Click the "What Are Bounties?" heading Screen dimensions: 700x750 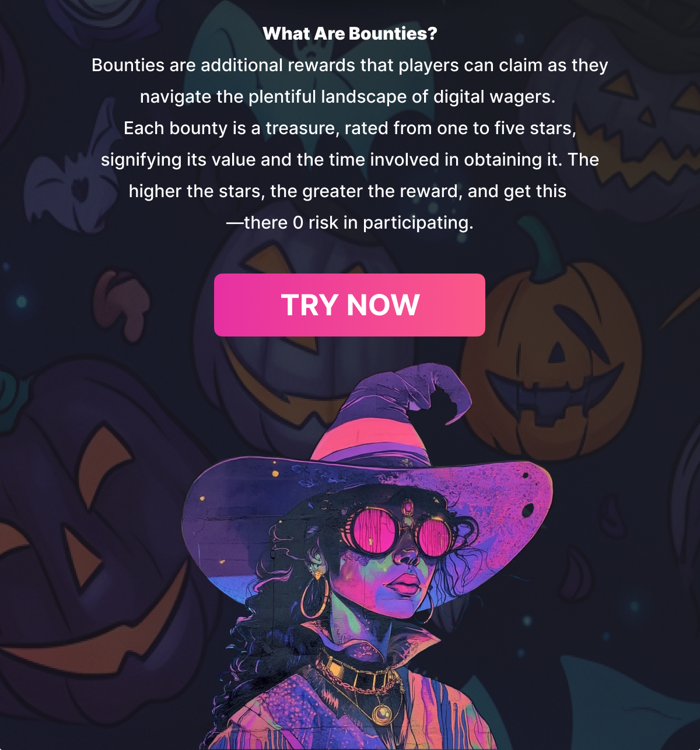click(350, 34)
